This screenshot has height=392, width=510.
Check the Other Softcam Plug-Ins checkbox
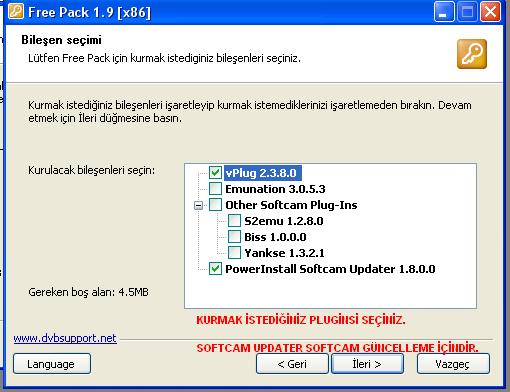215,204
